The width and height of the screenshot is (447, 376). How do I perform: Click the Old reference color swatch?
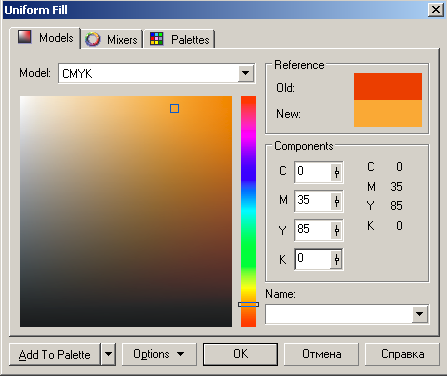click(x=388, y=86)
